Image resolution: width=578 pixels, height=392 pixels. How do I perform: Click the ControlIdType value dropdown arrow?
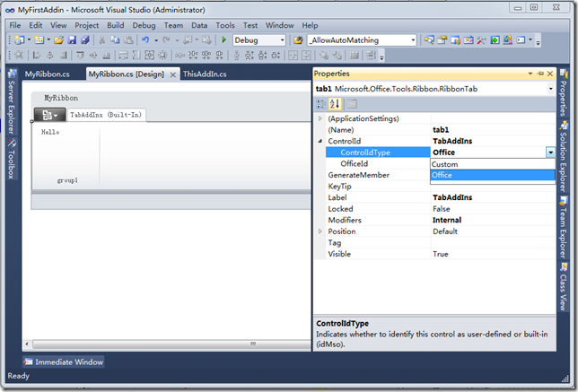[550, 152]
